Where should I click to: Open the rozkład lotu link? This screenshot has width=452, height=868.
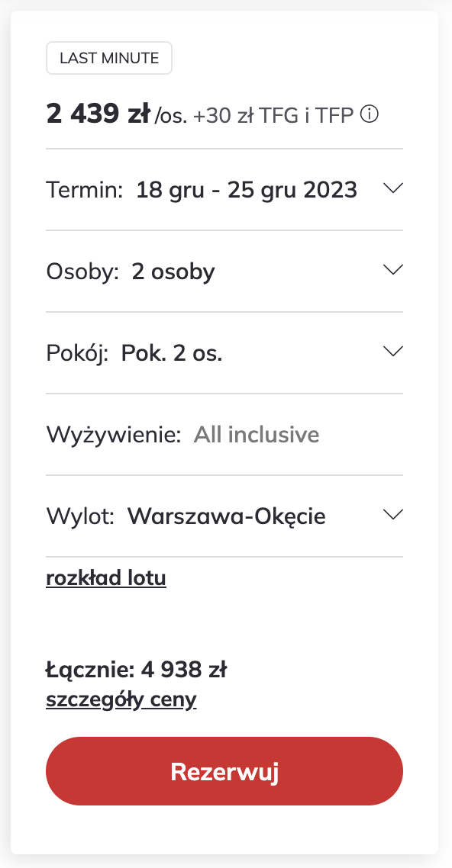pos(105,577)
